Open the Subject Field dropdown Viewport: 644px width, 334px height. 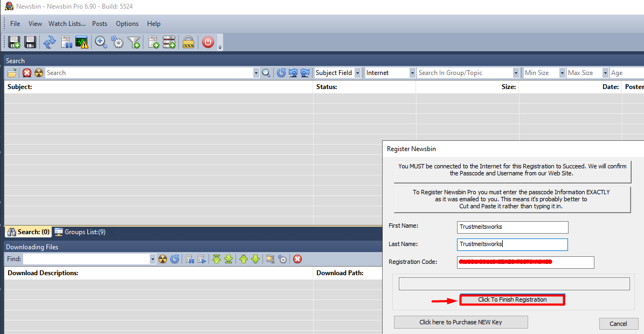(337, 73)
